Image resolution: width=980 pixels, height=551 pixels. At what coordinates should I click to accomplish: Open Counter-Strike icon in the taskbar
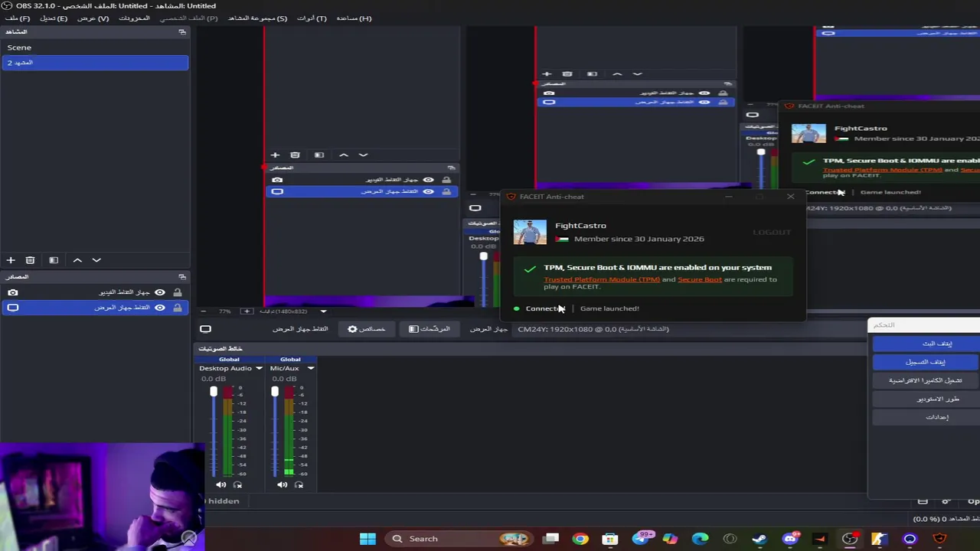(x=879, y=539)
